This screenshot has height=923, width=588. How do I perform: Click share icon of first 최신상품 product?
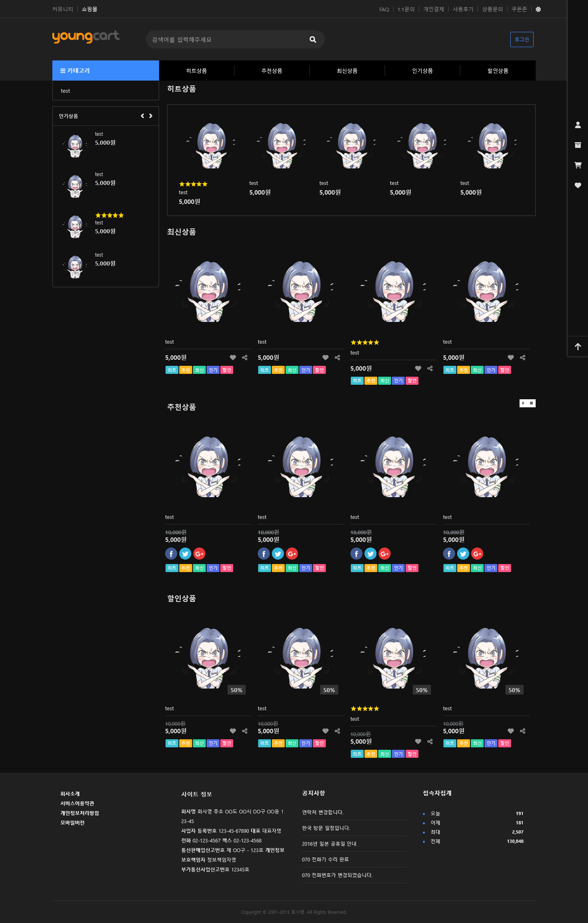244,358
